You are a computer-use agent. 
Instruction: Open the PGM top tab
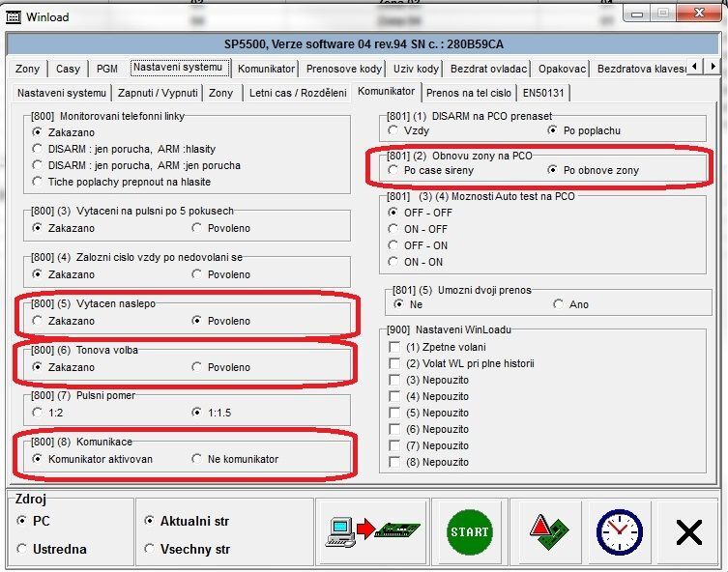(105, 69)
